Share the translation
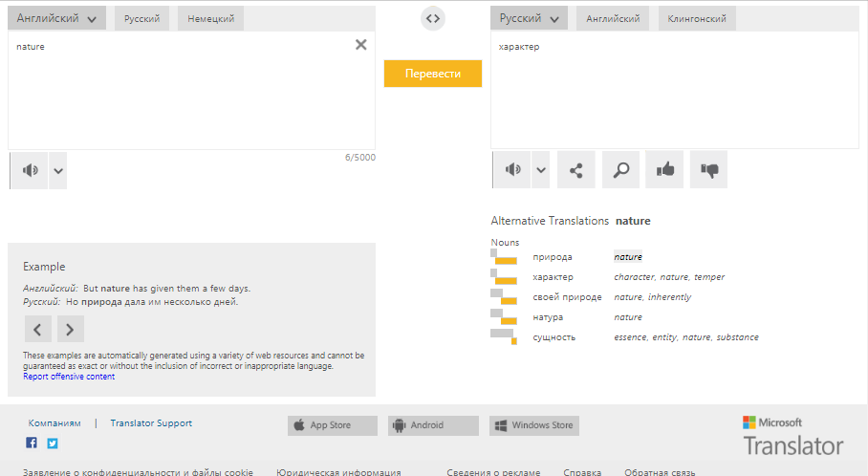The image size is (868, 476). (x=576, y=169)
